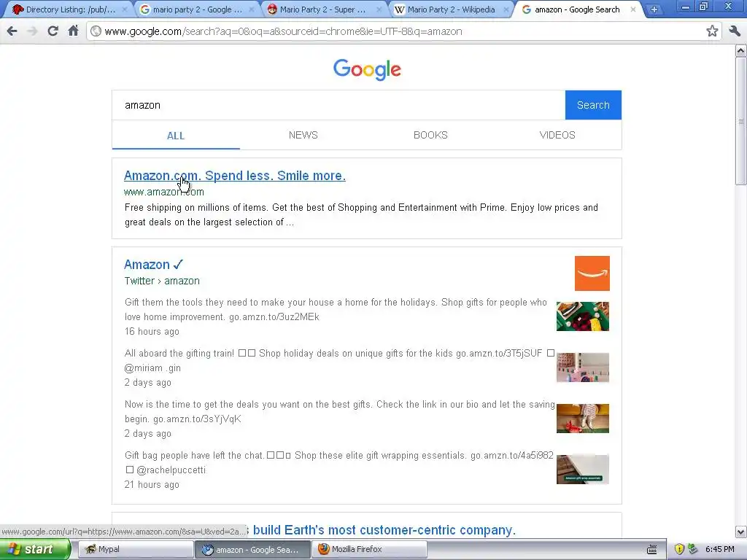Switch to amazon Google Search taskbar window
Viewport: 747px width, 560px height.
[x=252, y=550]
